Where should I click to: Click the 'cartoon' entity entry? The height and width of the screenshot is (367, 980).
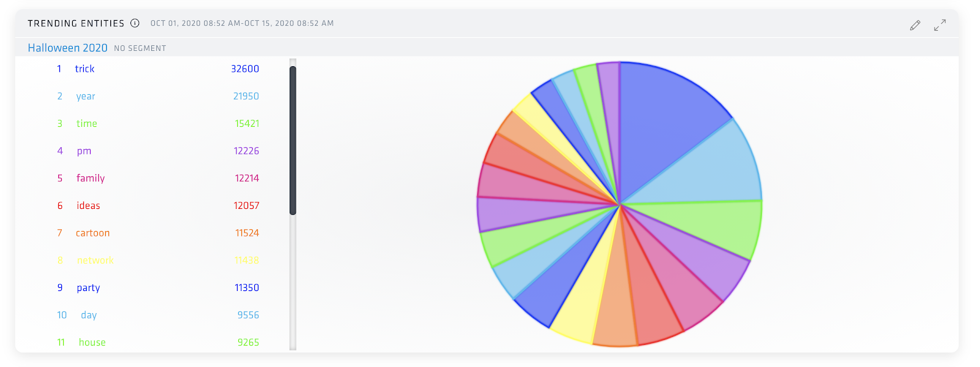[92, 233]
